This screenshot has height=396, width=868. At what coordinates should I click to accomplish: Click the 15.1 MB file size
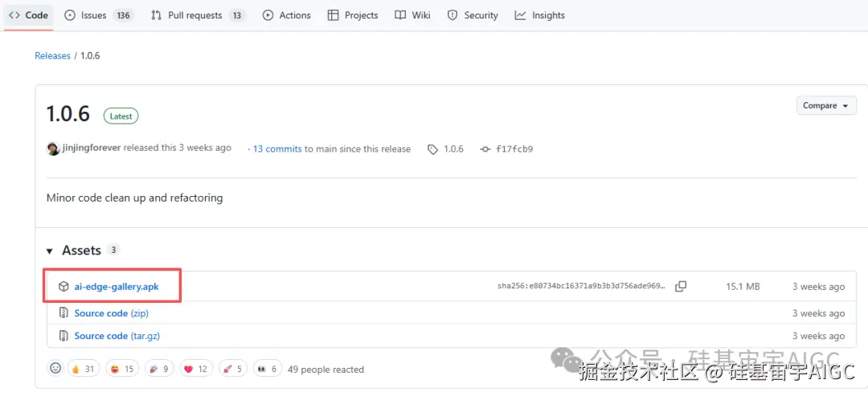click(x=743, y=287)
